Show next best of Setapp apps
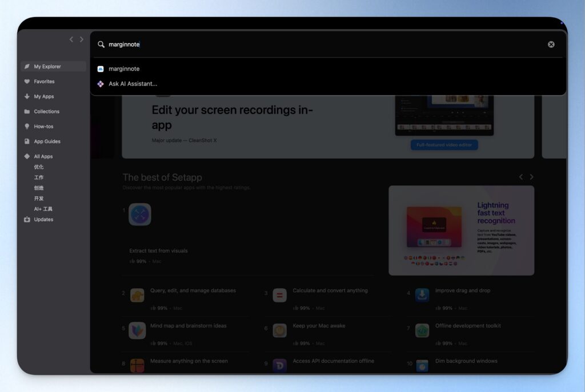585x392 pixels. (x=532, y=177)
